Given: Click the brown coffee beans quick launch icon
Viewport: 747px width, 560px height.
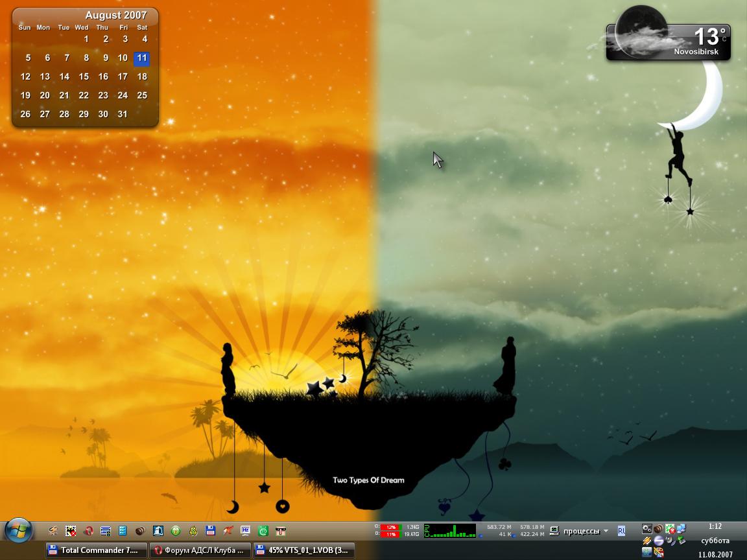Looking at the screenshot, I should [140, 531].
